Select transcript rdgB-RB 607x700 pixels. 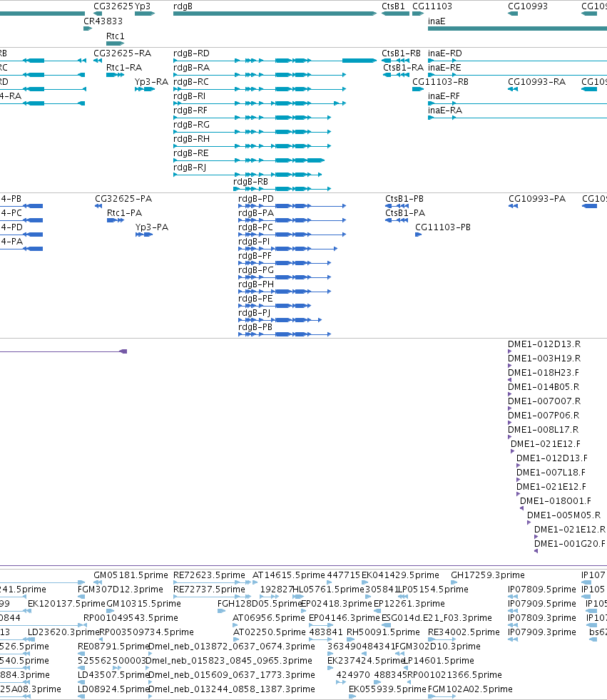tap(250, 182)
